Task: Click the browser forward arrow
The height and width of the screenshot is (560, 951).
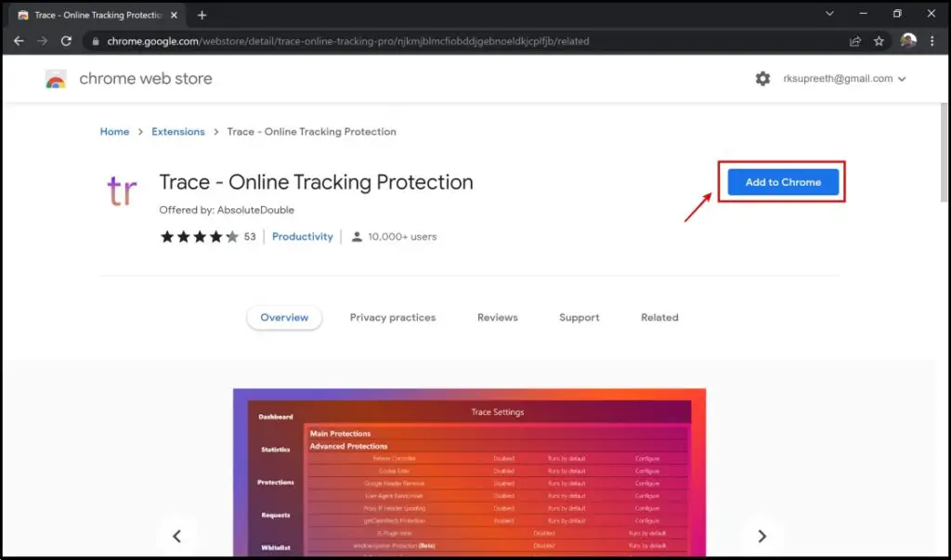Action: [x=42, y=41]
